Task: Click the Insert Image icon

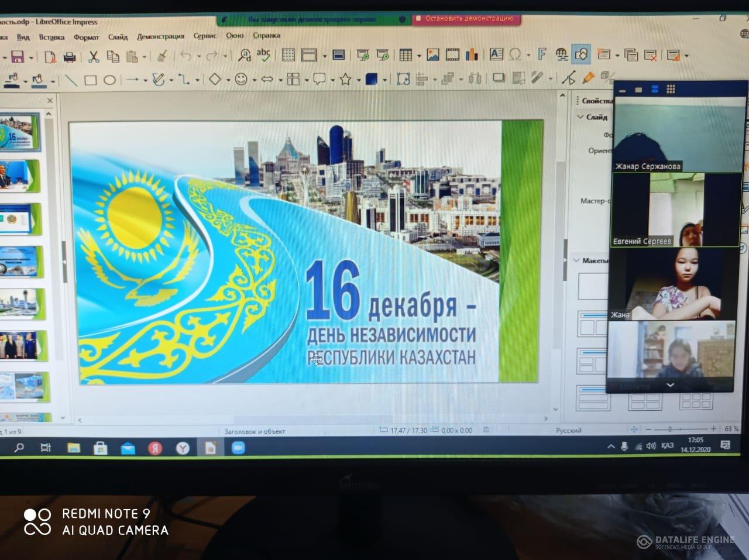Action: pyautogui.click(x=433, y=55)
